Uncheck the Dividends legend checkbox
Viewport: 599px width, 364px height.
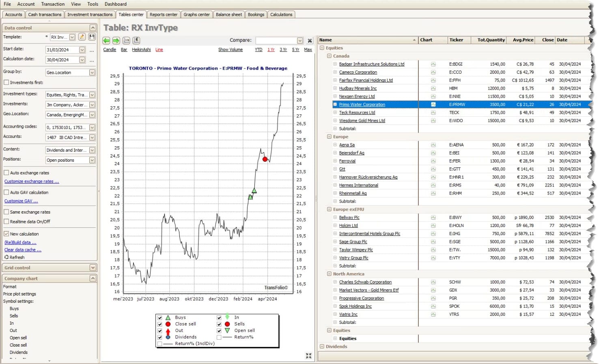pos(160,337)
